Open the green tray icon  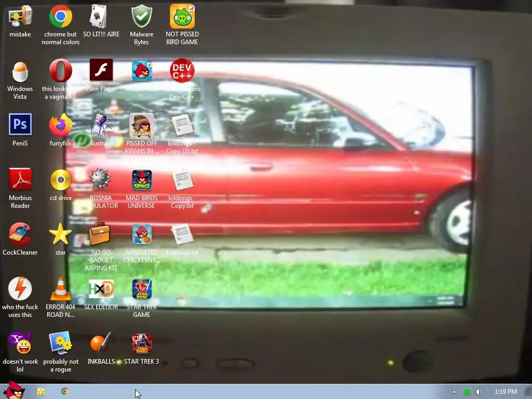pos(467,392)
